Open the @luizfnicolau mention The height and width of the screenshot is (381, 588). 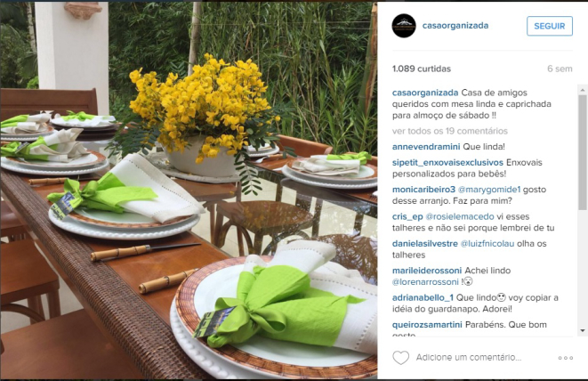[487, 244]
